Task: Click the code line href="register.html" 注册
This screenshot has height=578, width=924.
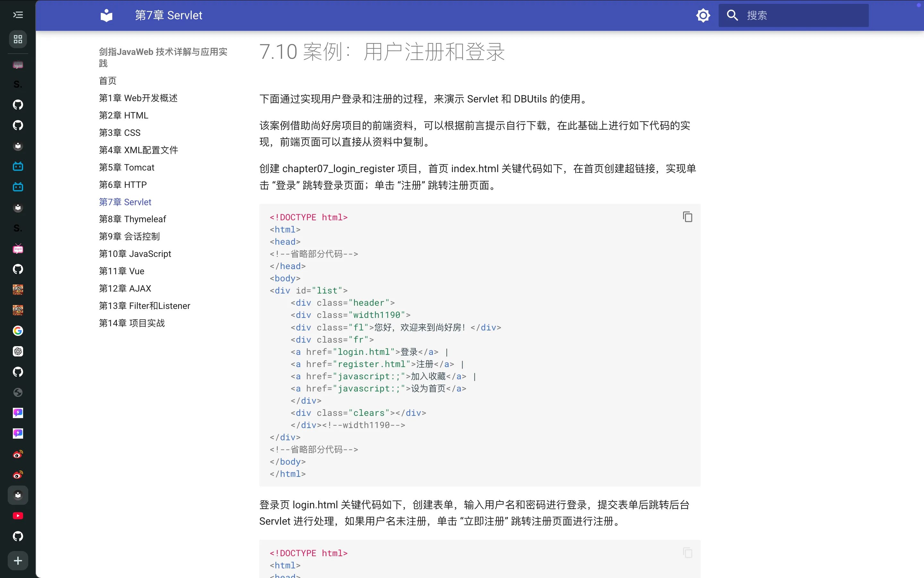Action: [377, 364]
